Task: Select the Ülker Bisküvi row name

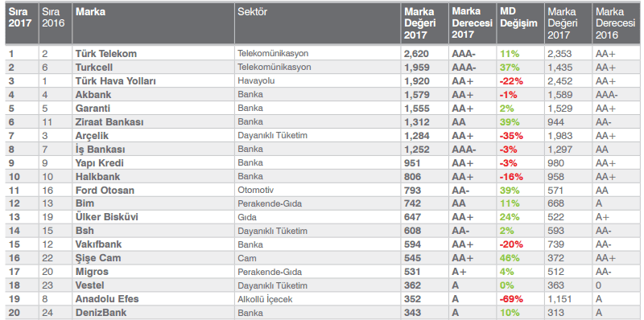Action: pos(106,217)
